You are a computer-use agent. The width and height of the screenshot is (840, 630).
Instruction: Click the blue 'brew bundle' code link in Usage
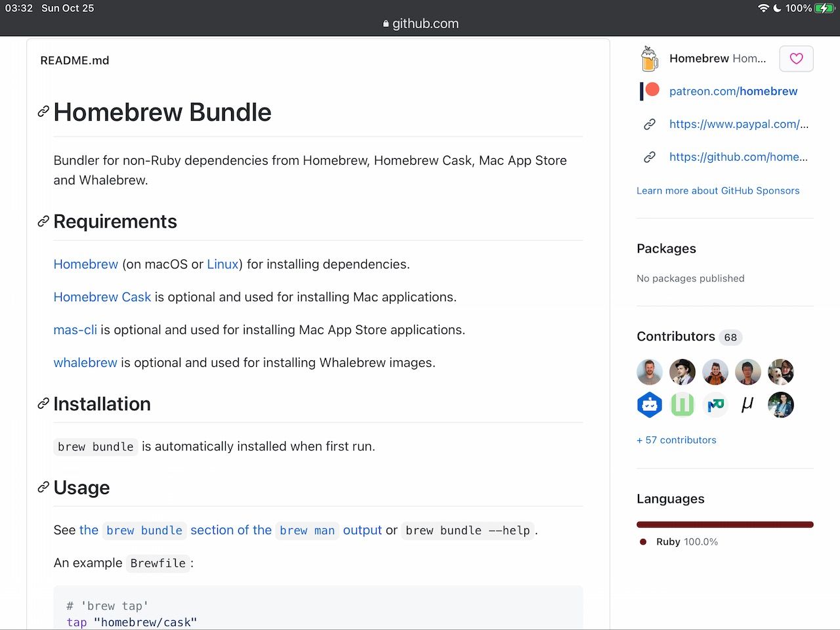(144, 530)
